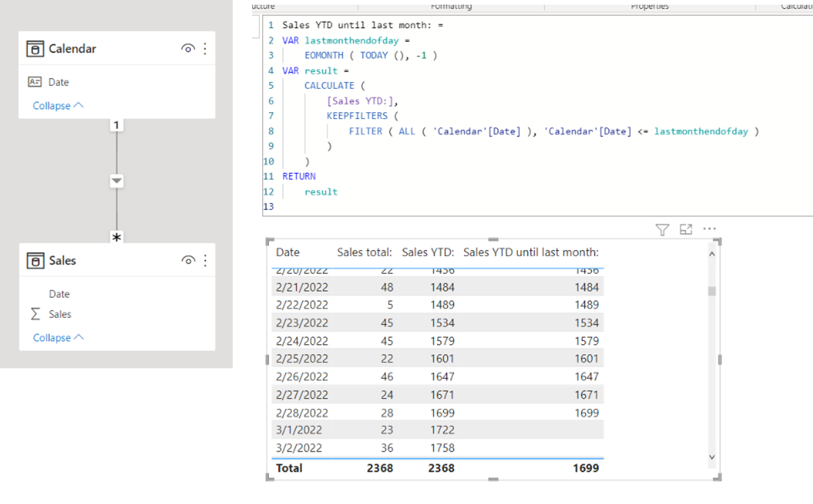Screen dimensions: 813x504
Task: Click the 2/21/2022 date cell
Action: (x=302, y=287)
